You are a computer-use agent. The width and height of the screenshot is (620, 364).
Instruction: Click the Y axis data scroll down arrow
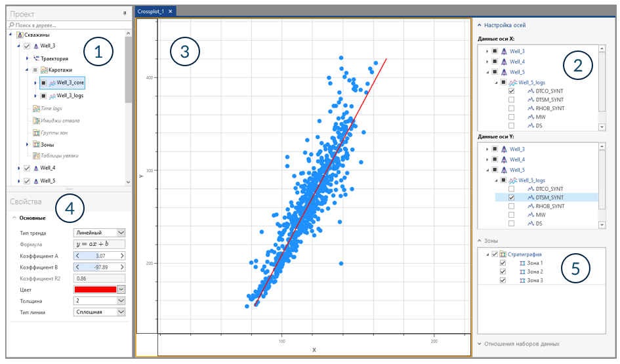click(x=602, y=225)
